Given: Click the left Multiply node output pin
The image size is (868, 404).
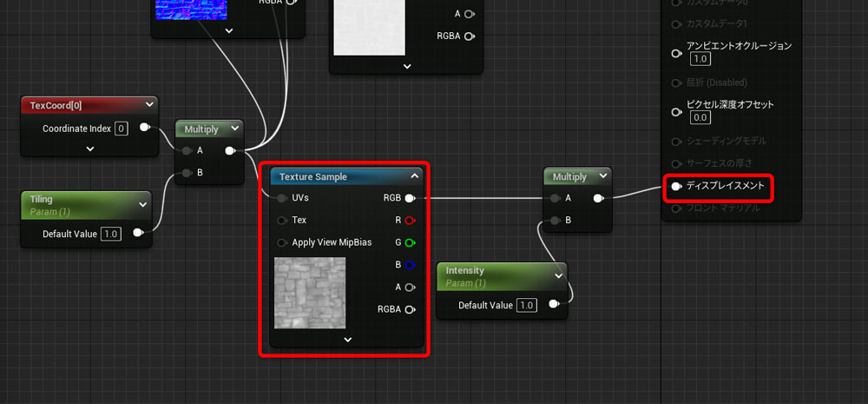Looking at the screenshot, I should [231, 150].
